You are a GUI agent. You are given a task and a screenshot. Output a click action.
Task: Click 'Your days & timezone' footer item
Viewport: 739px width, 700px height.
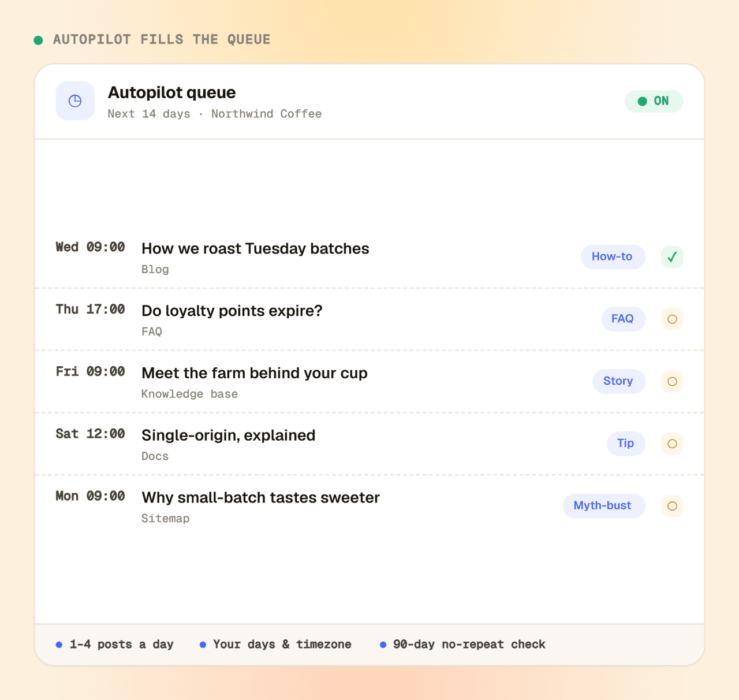275,645
